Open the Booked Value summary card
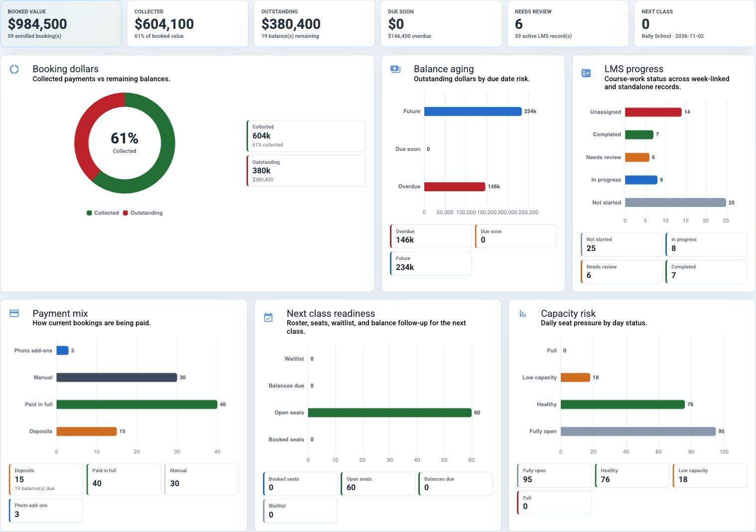Image resolution: width=756 pixels, height=532 pixels. pyautogui.click(x=61, y=23)
